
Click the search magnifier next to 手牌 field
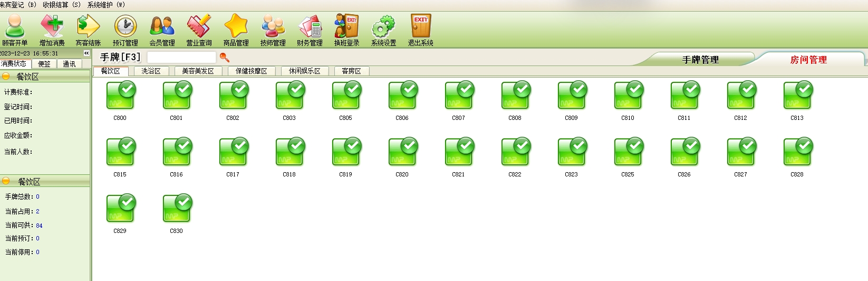pyautogui.click(x=225, y=57)
